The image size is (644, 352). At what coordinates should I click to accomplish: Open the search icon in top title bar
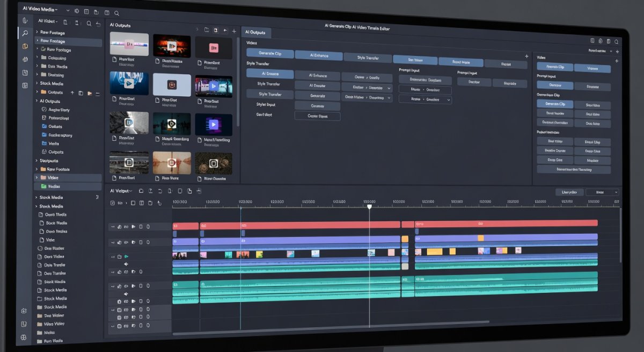click(116, 12)
